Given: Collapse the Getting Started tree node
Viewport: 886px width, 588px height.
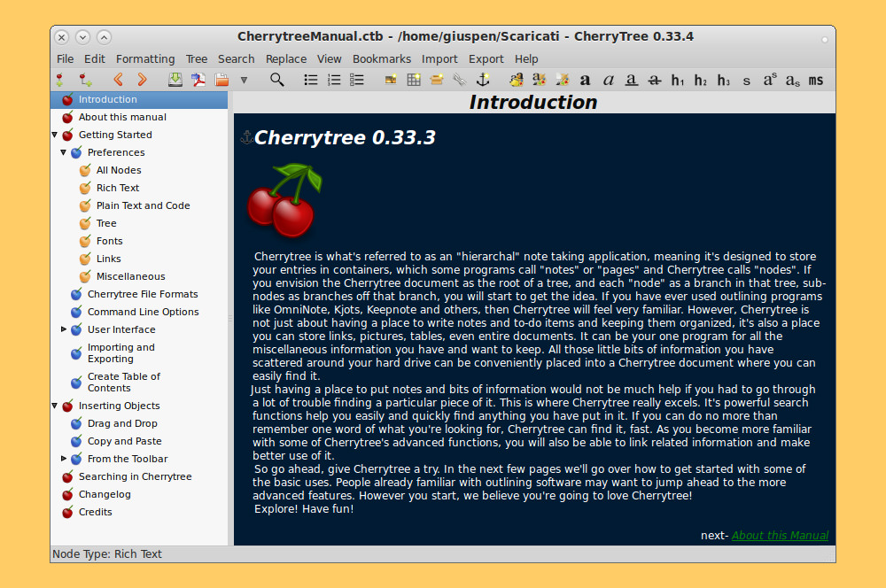Looking at the screenshot, I should 55,135.
